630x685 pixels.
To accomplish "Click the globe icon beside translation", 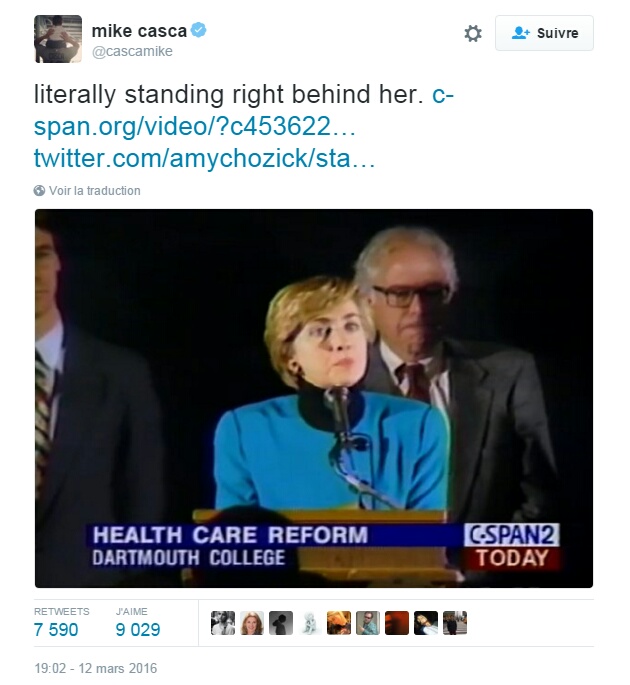I will coord(39,191).
